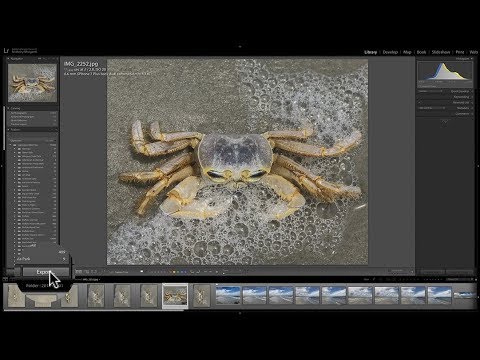Image resolution: width=480 pixels, height=360 pixels.
Task: Open the Saved Preset dropdown in Quick Develop
Action: pos(431,91)
